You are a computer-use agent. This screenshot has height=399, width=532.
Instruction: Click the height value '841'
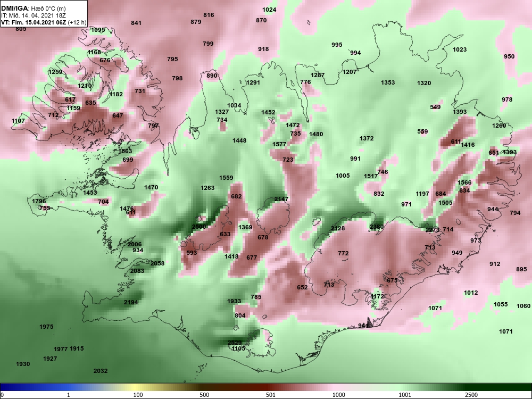(136, 23)
